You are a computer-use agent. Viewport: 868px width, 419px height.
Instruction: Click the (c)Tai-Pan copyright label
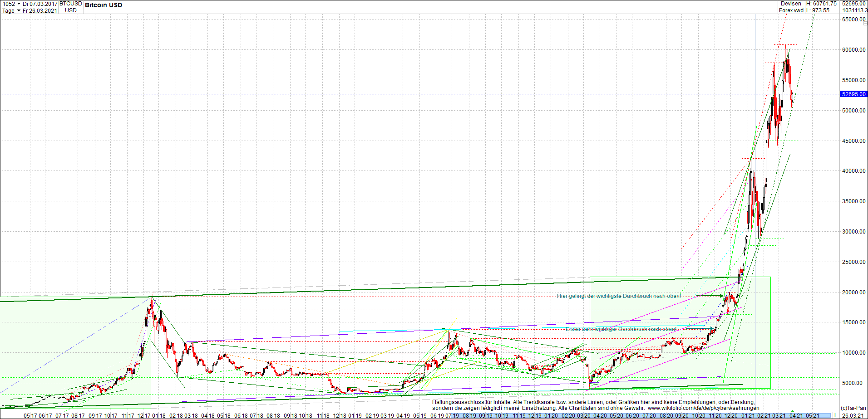coord(853,408)
